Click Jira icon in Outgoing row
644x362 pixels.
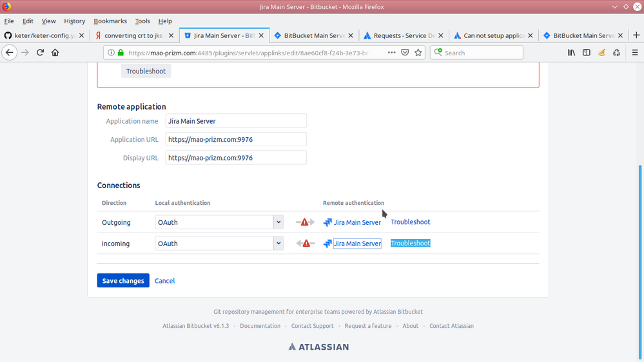click(327, 222)
